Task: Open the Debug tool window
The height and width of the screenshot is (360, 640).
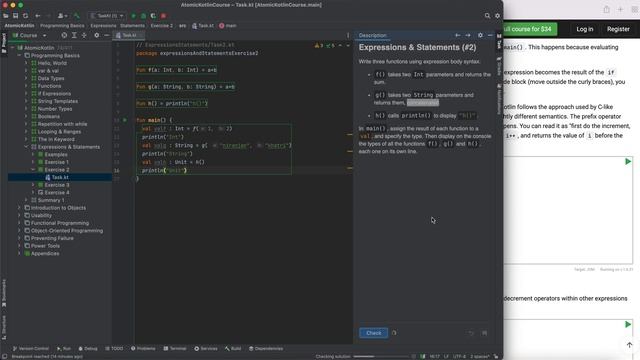Action: pyautogui.click(x=88, y=349)
